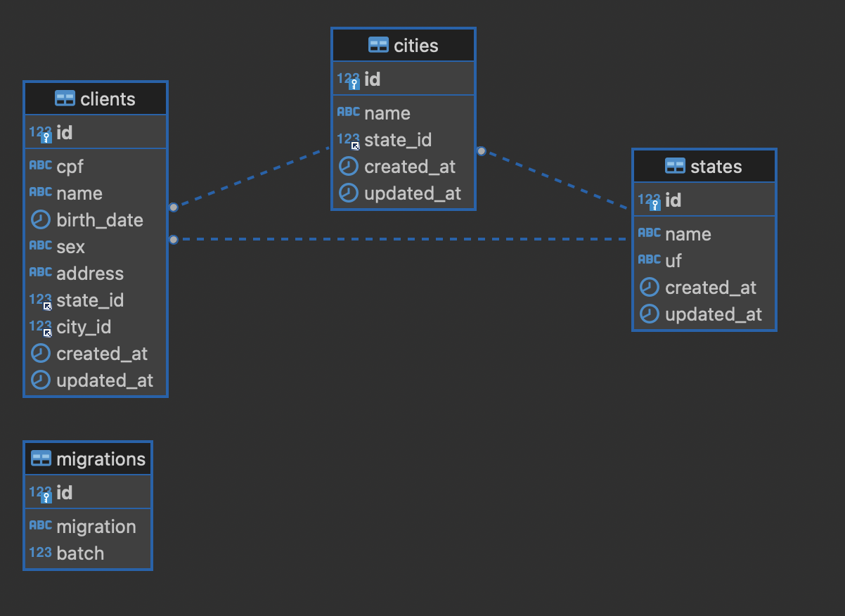This screenshot has width=845, height=616.
Task: Click the primary key icon of migrations id
Action: coord(41,493)
